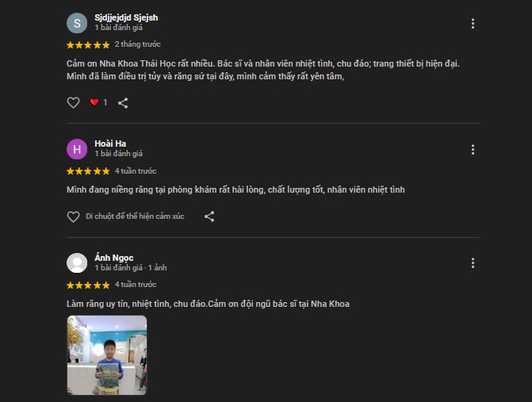532x402 pixels.
Task: Open Hoài Ha reviewer profile name
Action: 110,144
